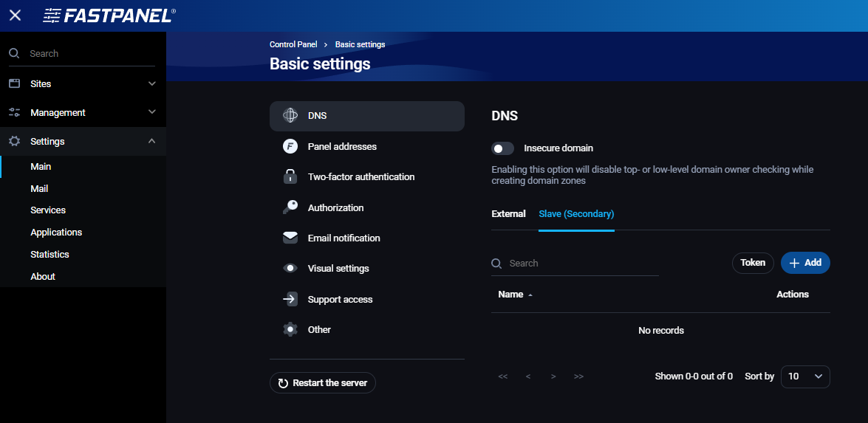Expand the Management menu section
Viewport: 868px width, 423px height.
pyautogui.click(x=83, y=113)
